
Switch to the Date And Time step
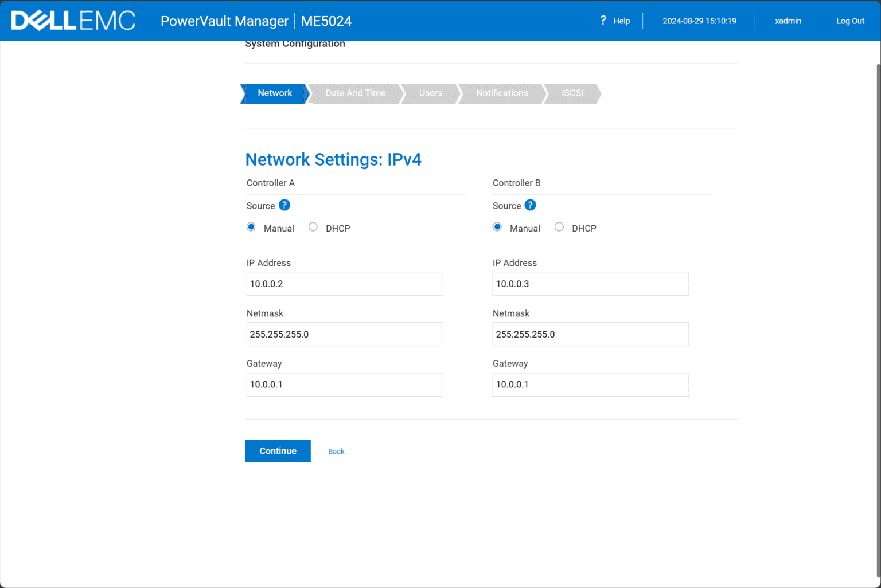(355, 93)
